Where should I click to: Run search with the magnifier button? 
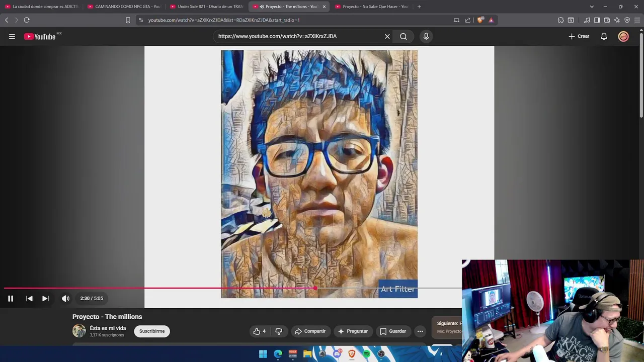tap(404, 36)
